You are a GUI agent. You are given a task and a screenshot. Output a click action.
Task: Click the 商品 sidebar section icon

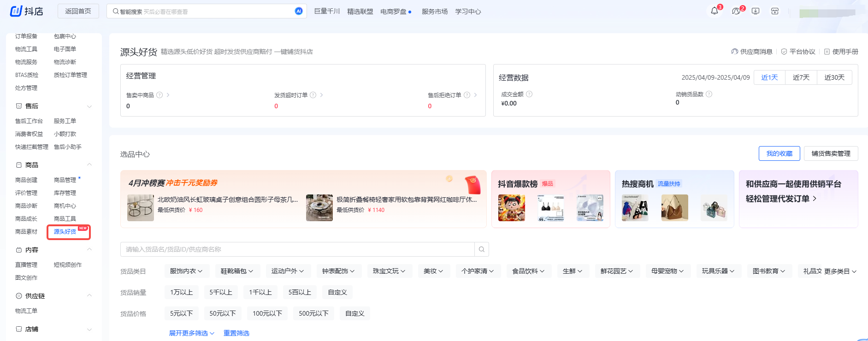19,165
